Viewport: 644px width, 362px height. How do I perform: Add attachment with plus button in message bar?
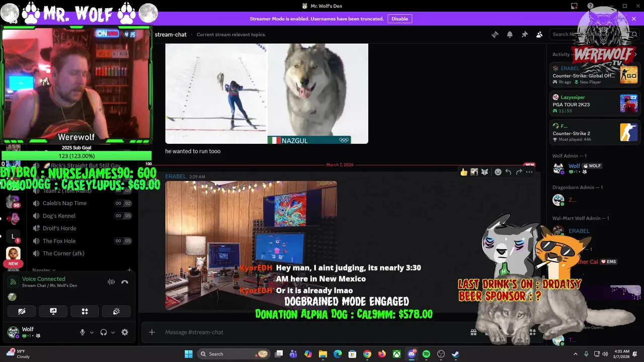[152, 332]
